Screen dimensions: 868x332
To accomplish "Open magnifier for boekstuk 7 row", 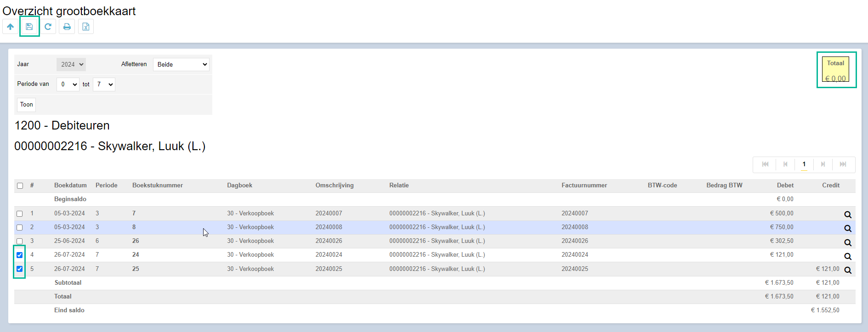I will tap(848, 214).
